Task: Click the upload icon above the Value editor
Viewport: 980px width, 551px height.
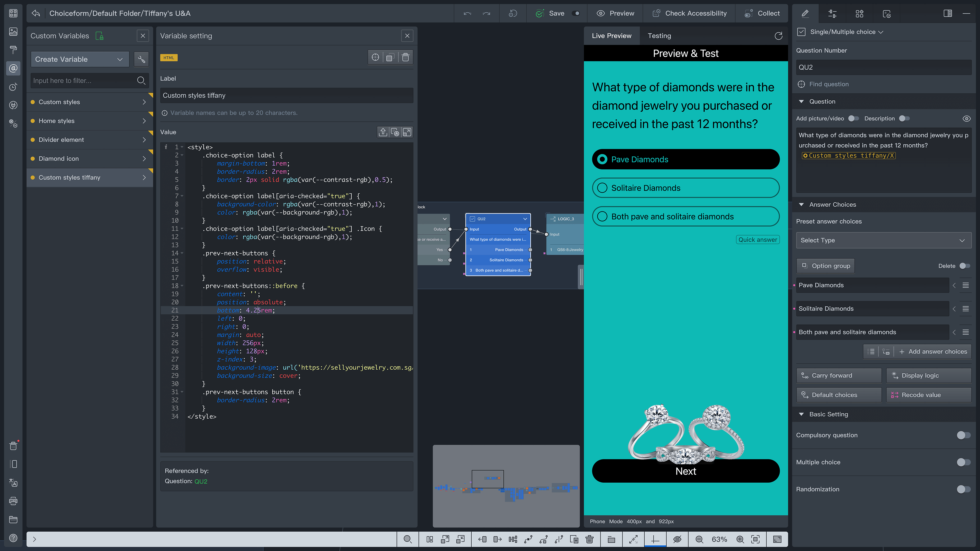Action: pos(383,132)
